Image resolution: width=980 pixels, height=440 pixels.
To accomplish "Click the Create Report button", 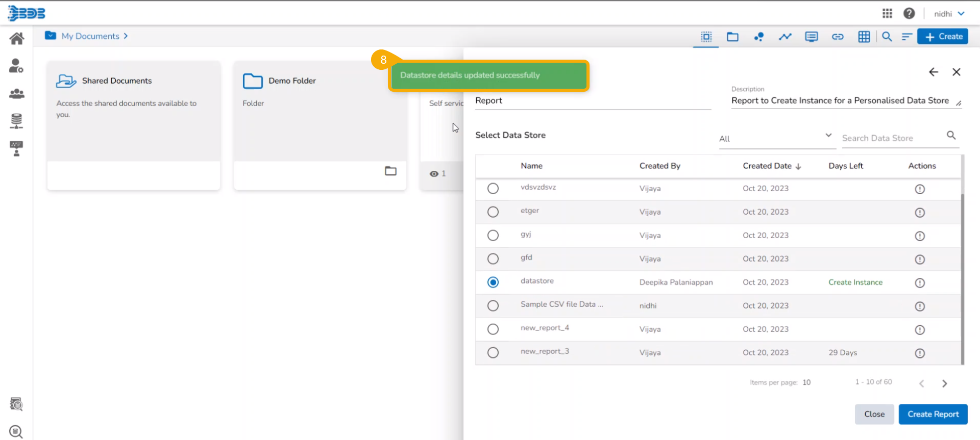I will pos(933,414).
